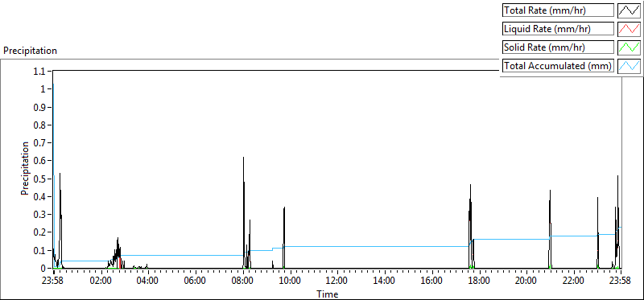The width and height of the screenshot is (644, 300).
Task: Click the 12:00 time tick label
Action: pyautogui.click(x=337, y=282)
